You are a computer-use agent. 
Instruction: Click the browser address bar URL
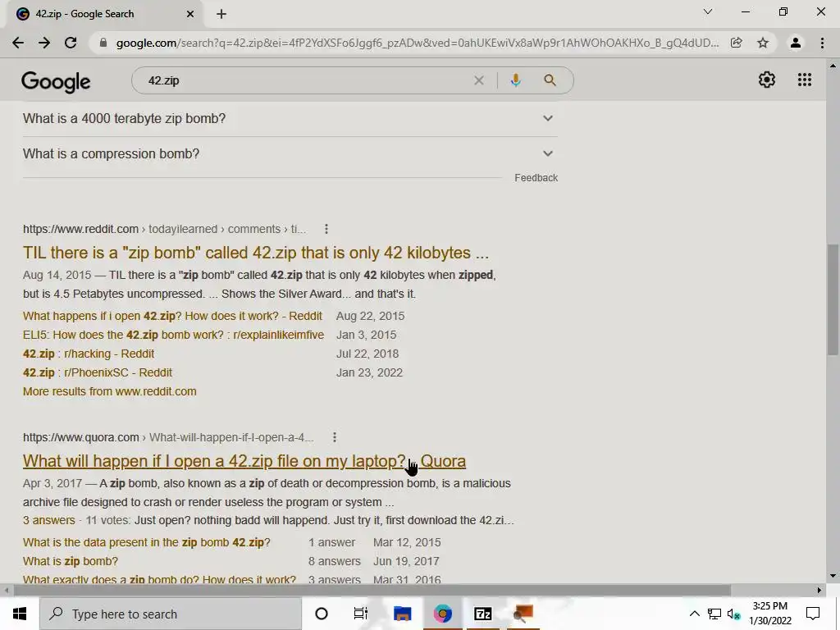click(x=418, y=43)
